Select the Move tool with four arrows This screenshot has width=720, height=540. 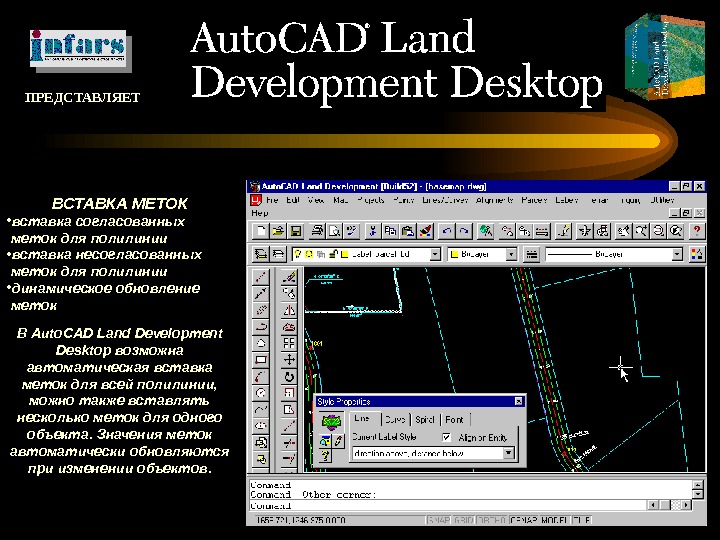pos(289,360)
